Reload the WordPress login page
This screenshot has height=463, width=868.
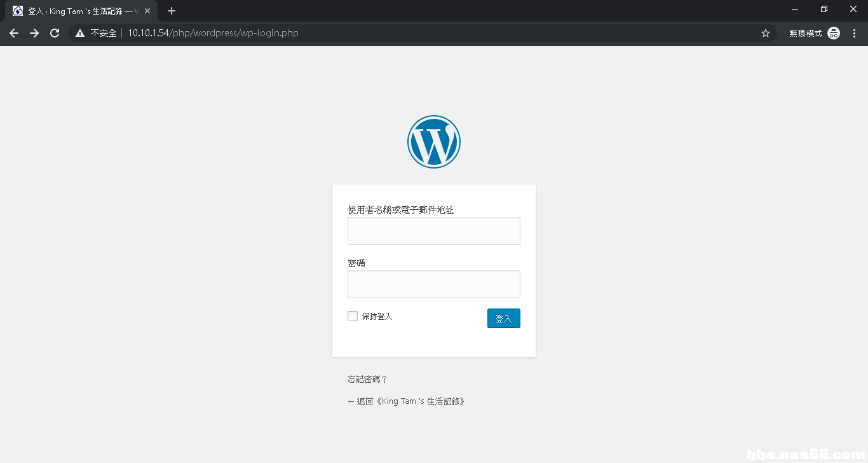click(55, 33)
